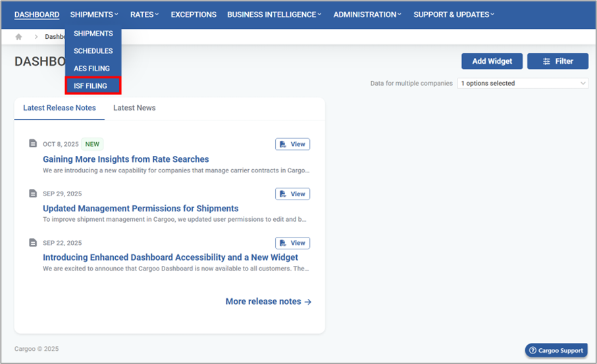Click document icon beside SEP 29, 2025

tap(33, 193)
